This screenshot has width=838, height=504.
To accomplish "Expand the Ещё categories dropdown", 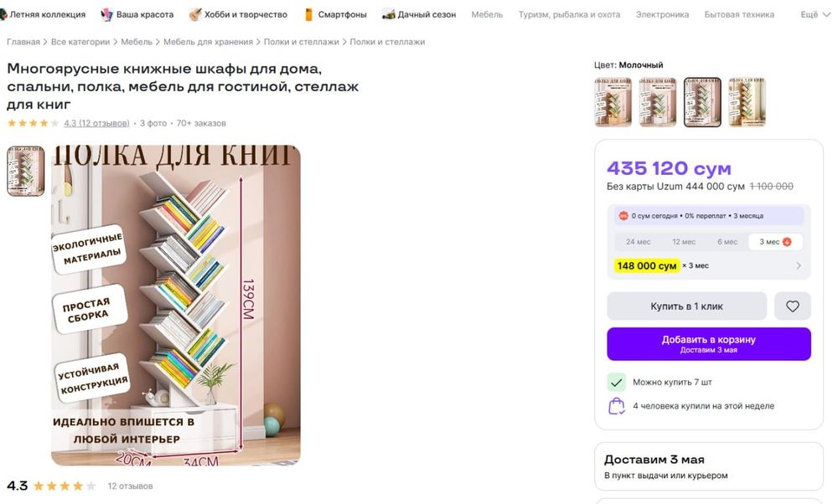I will [x=814, y=14].
